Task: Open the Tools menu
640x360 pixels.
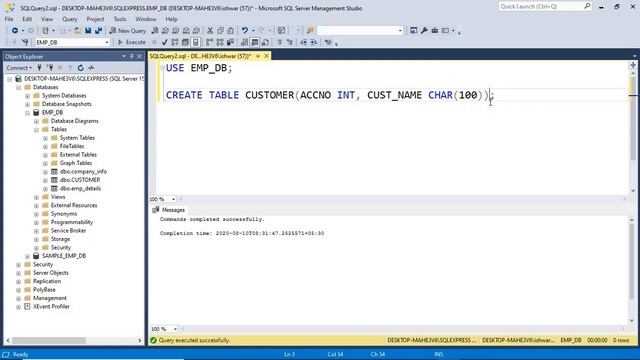Action: 120,19
